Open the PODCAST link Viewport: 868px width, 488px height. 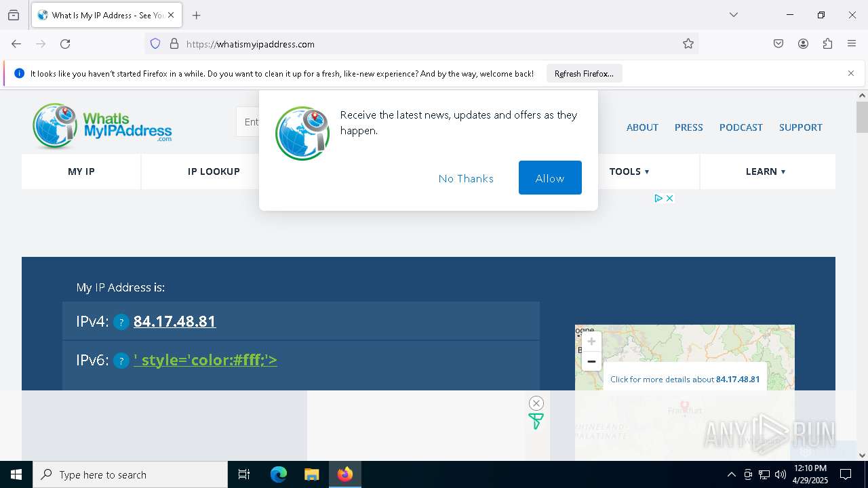tap(741, 127)
